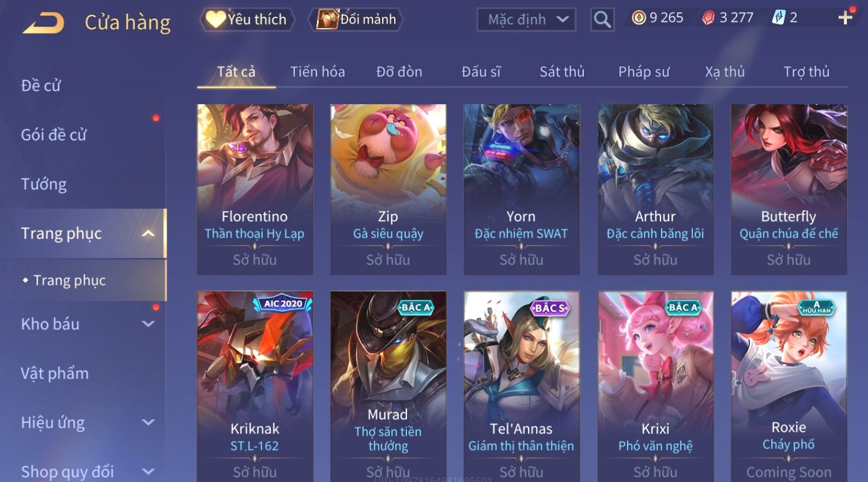Tap the plus icon to add currency

845,18
